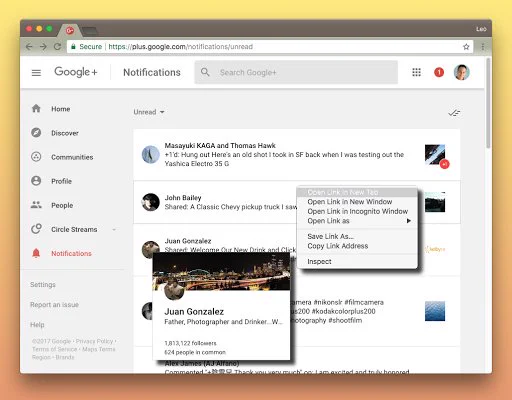This screenshot has width=512, height=400.
Task: Click the browser forward arrow
Action: (x=43, y=47)
